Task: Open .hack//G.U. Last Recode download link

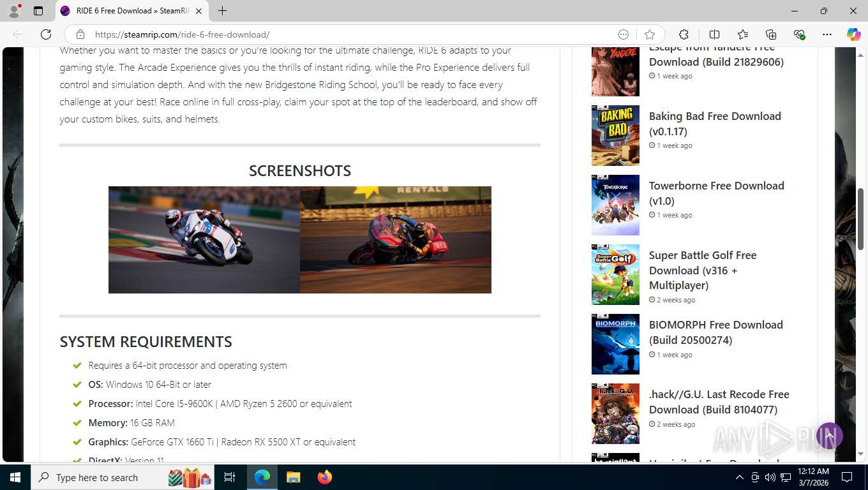Action: click(719, 402)
